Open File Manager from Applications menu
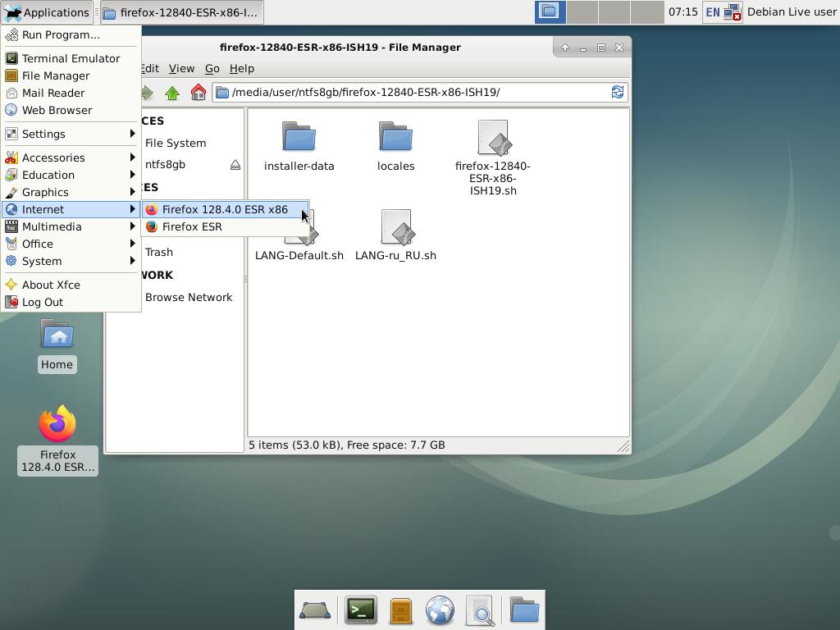The height and width of the screenshot is (630, 840). click(x=71, y=75)
